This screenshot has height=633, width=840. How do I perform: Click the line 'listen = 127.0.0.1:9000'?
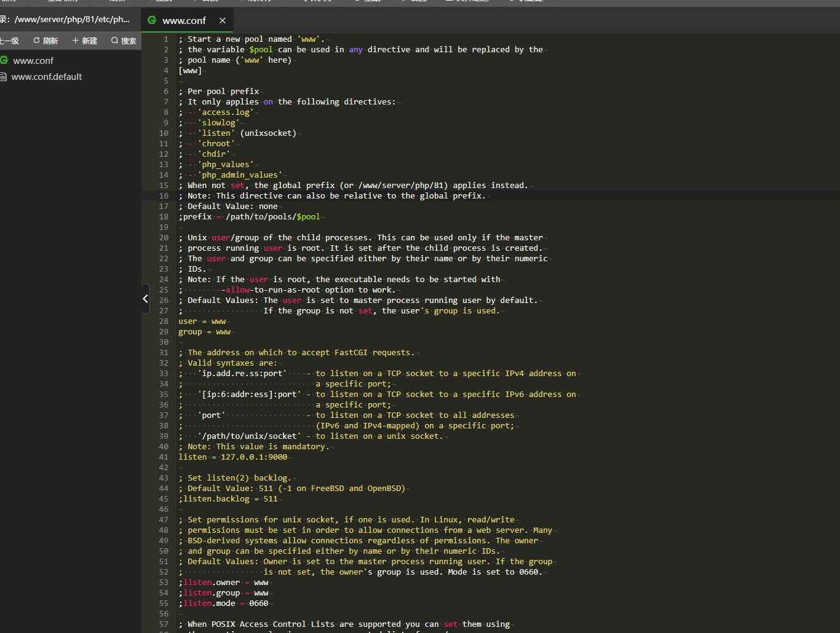coord(233,457)
